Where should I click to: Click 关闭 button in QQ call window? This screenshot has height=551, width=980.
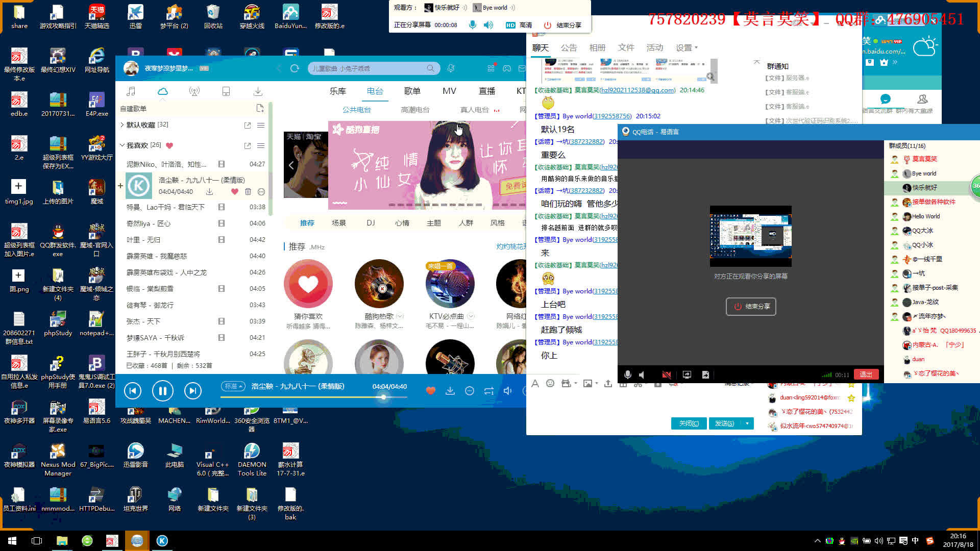(688, 422)
